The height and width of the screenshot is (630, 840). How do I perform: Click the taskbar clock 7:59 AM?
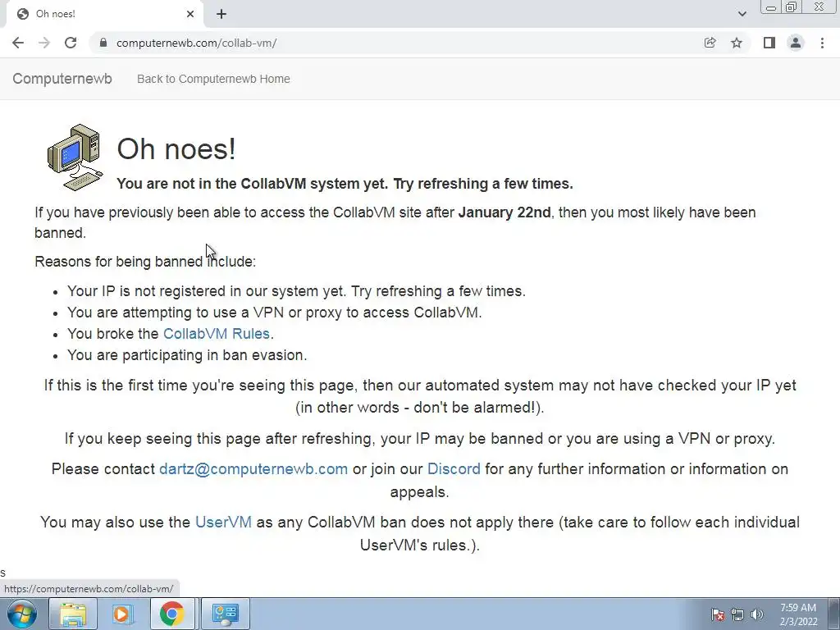[797, 614]
